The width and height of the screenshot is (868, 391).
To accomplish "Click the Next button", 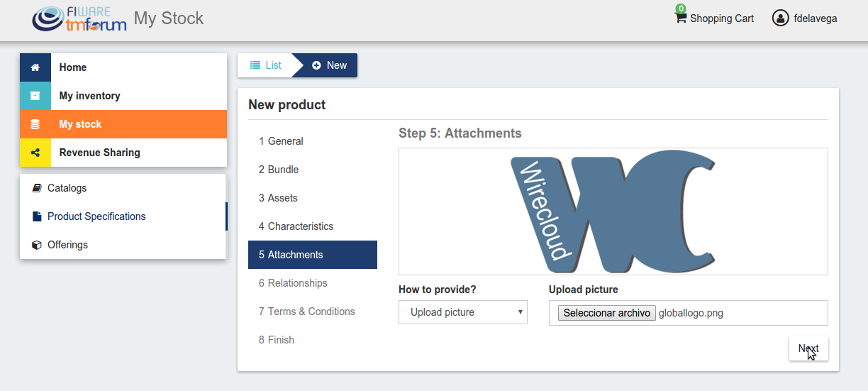I will pos(808,348).
